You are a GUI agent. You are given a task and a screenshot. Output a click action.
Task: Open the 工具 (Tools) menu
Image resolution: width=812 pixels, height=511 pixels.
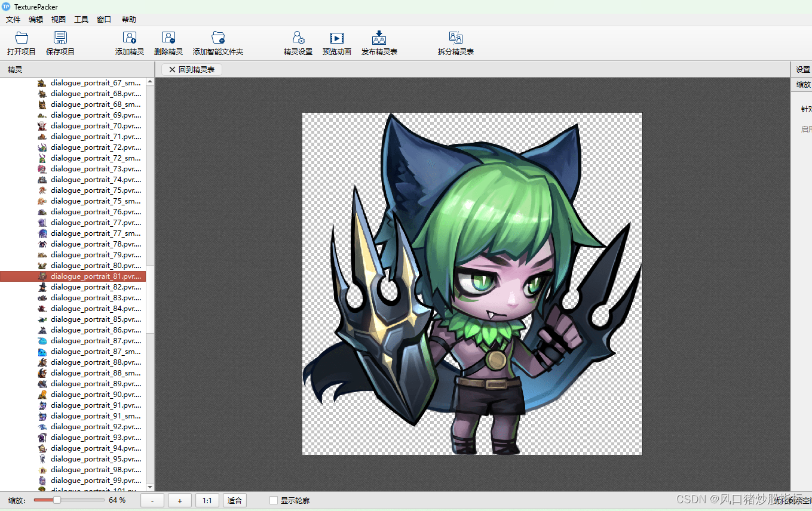81,20
